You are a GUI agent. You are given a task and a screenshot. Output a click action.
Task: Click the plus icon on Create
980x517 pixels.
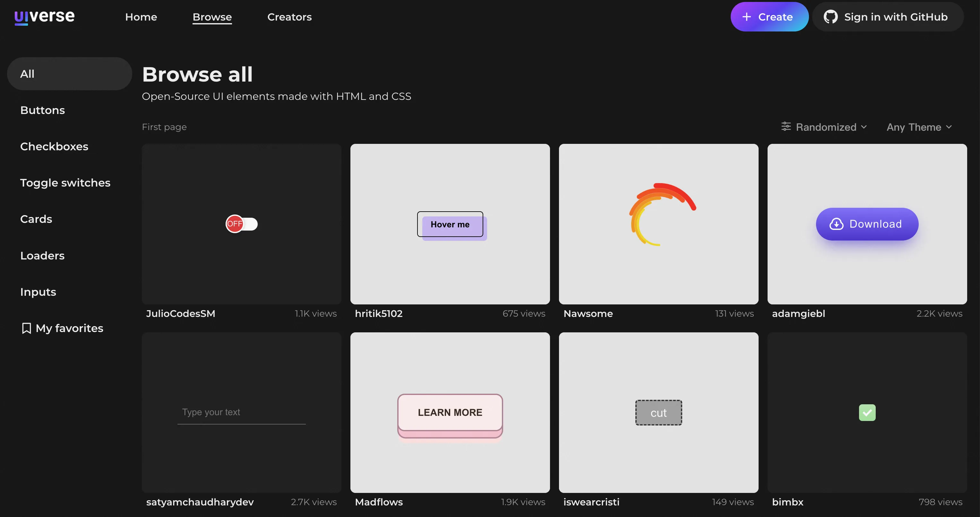[x=746, y=17]
